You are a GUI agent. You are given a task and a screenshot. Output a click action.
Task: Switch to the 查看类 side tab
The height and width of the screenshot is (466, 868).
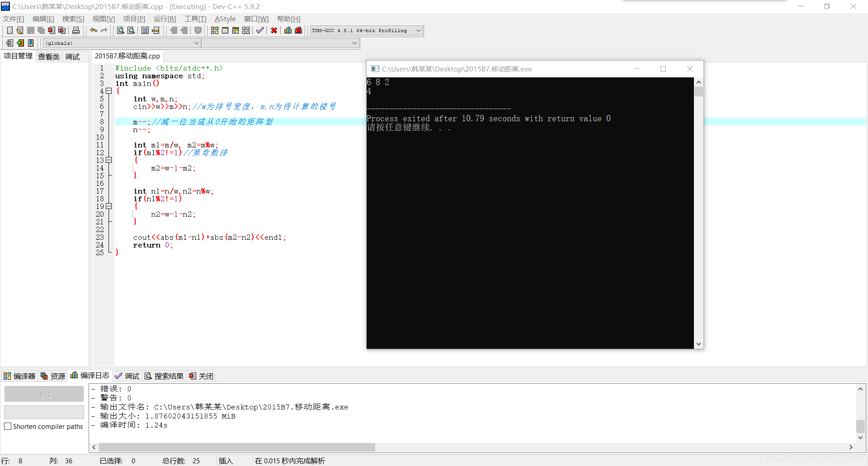[49, 57]
